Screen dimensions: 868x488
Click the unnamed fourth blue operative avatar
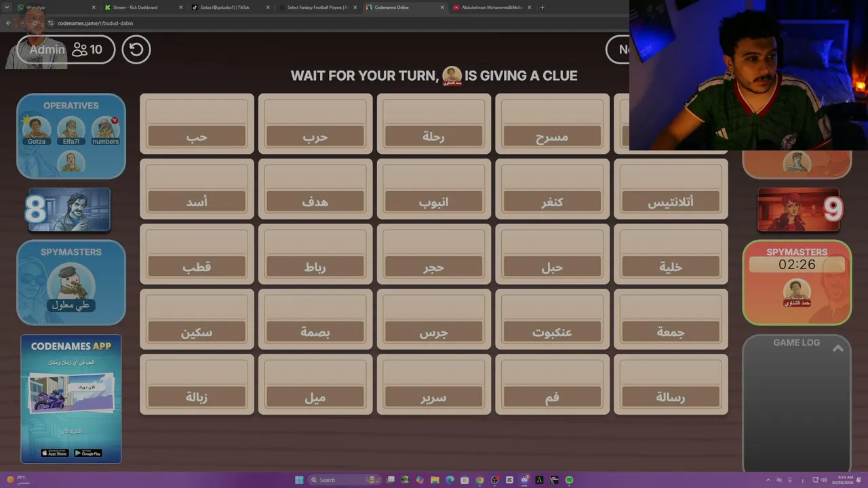pos(71,161)
